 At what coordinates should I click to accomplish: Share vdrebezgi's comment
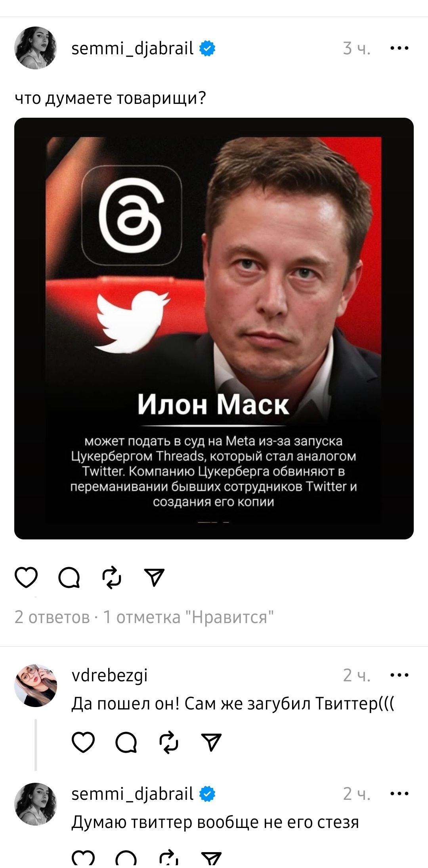[x=211, y=742]
